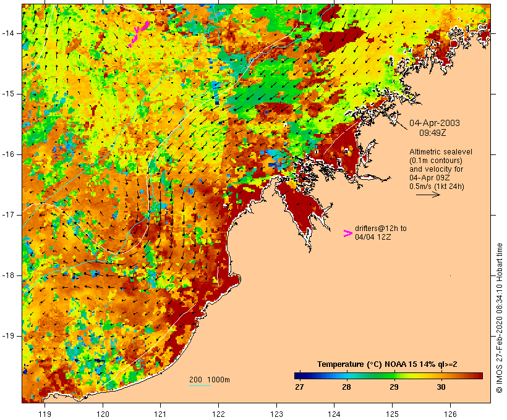Click the '0.5m/s (1kt 24h)' velocity label

[x=437, y=187]
